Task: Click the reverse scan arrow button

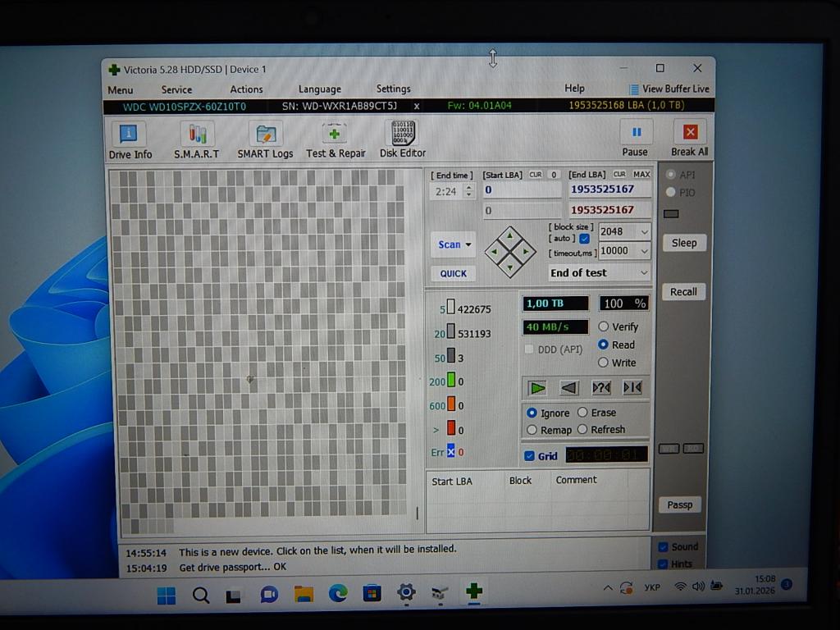Action: point(569,387)
